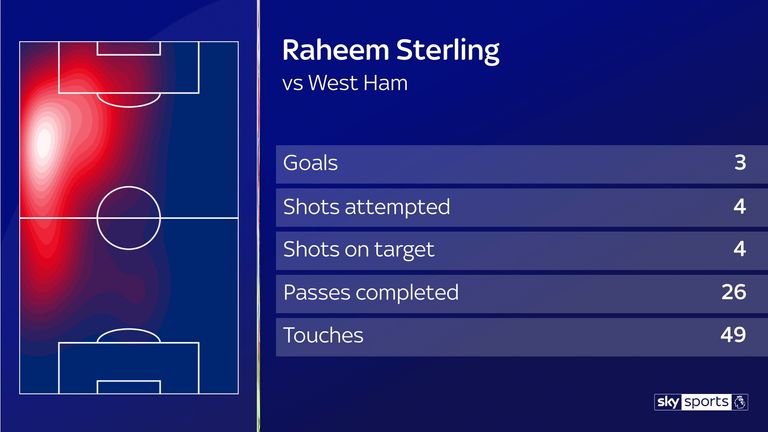The height and width of the screenshot is (432, 768).
Task: Select the Shots on target row
Action: click(522, 250)
